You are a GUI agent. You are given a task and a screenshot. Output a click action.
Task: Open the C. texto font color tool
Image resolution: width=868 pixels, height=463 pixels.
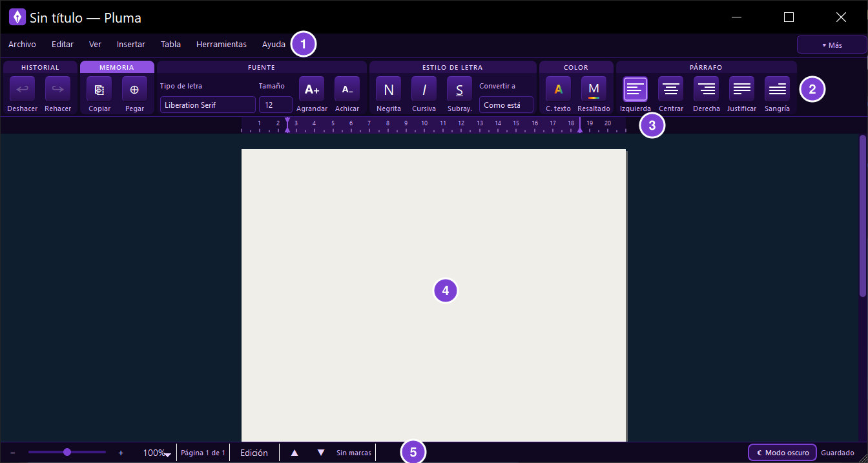(x=558, y=89)
